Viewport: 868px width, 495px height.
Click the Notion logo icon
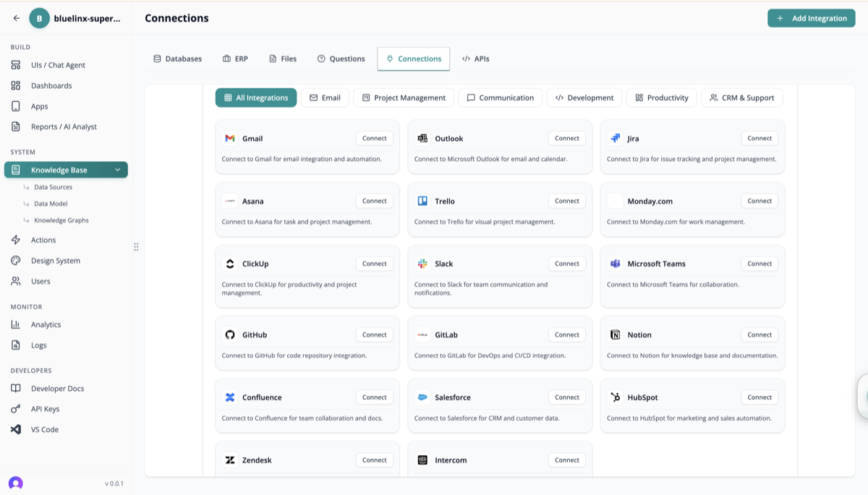(x=615, y=335)
